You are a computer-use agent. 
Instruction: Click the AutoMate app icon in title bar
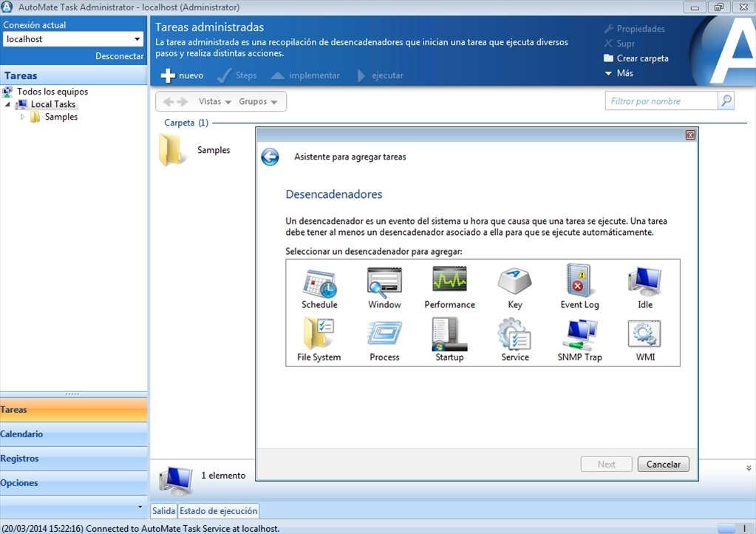pyautogui.click(x=7, y=7)
